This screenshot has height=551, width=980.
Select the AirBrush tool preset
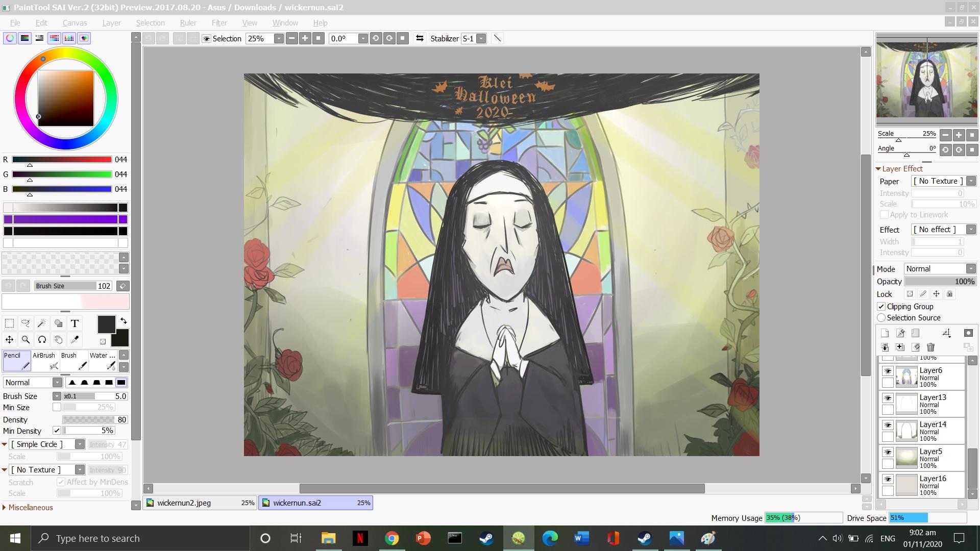point(45,360)
